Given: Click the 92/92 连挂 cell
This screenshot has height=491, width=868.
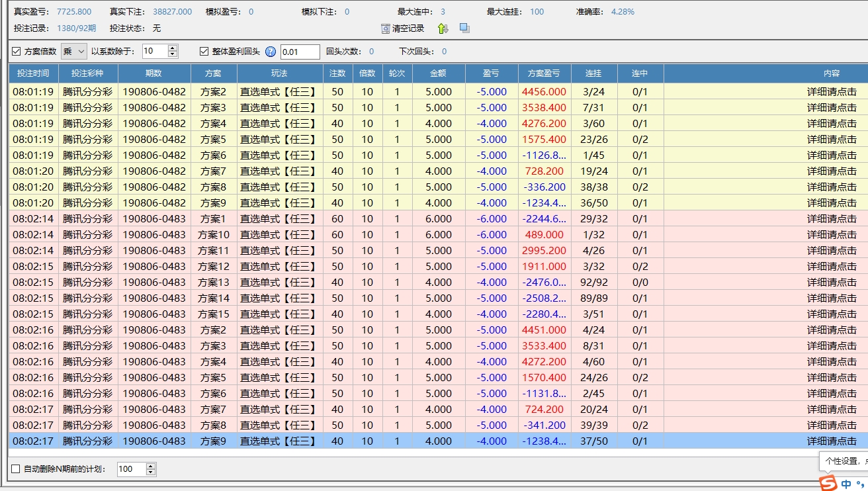Looking at the screenshot, I should [x=594, y=283].
